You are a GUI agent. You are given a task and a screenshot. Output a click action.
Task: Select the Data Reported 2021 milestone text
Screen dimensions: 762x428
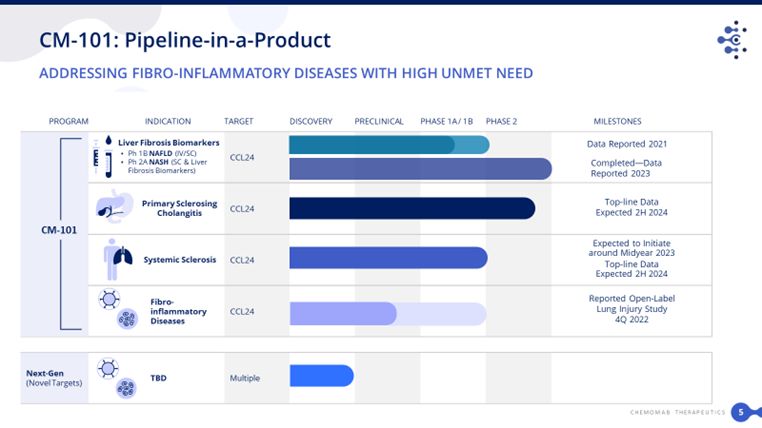tap(628, 144)
